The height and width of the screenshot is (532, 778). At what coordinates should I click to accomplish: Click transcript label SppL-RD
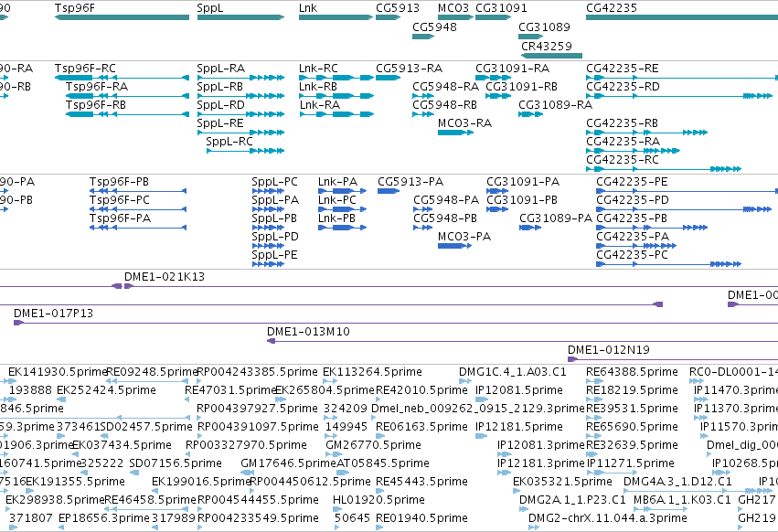pos(221,105)
